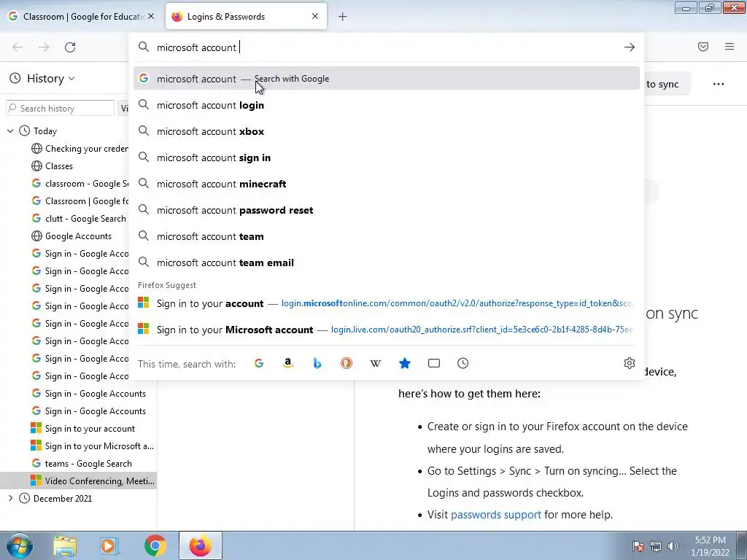The width and height of the screenshot is (747, 560).
Task: Search Bookmarks using the star icon
Action: [x=404, y=363]
